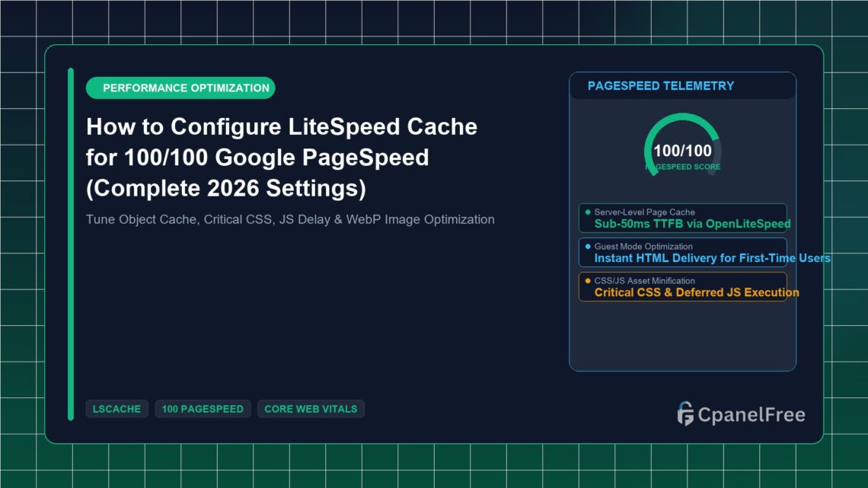Select the Guest Mode Optimization card
The image size is (868, 488).
[x=682, y=252]
